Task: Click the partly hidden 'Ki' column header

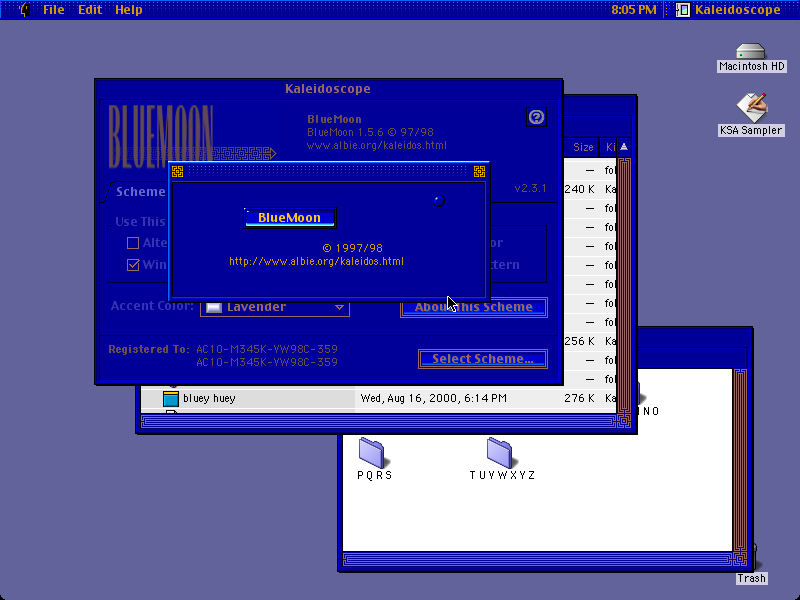Action: [609, 147]
